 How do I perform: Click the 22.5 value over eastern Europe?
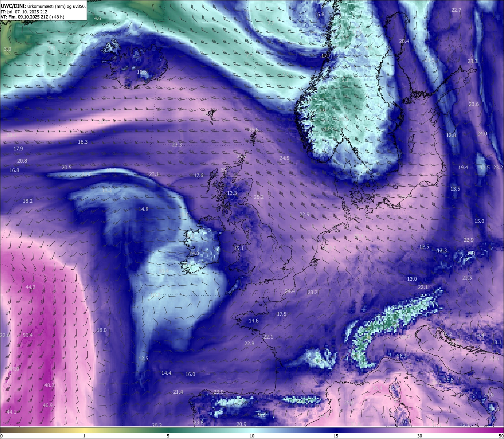point(467,278)
